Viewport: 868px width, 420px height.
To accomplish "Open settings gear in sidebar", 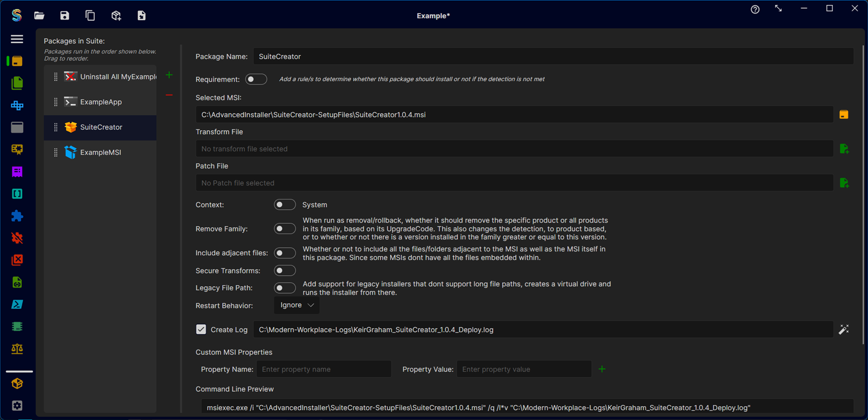I will (17, 406).
